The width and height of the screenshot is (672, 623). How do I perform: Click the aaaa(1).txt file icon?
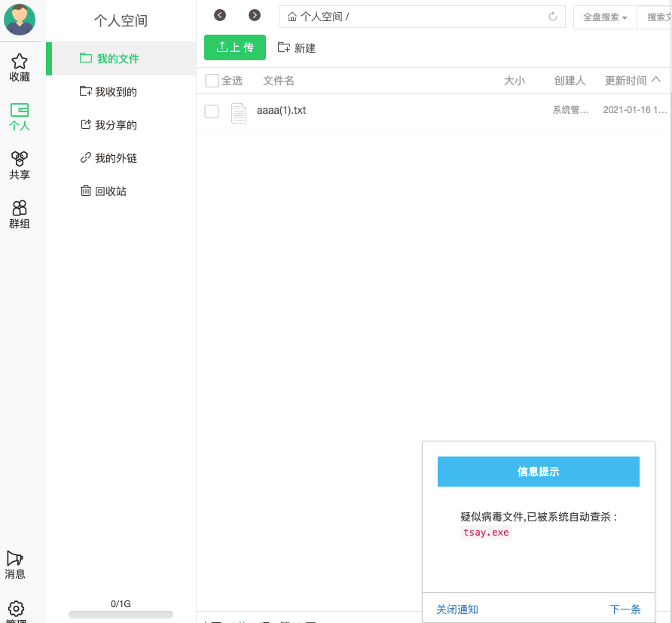(x=239, y=113)
